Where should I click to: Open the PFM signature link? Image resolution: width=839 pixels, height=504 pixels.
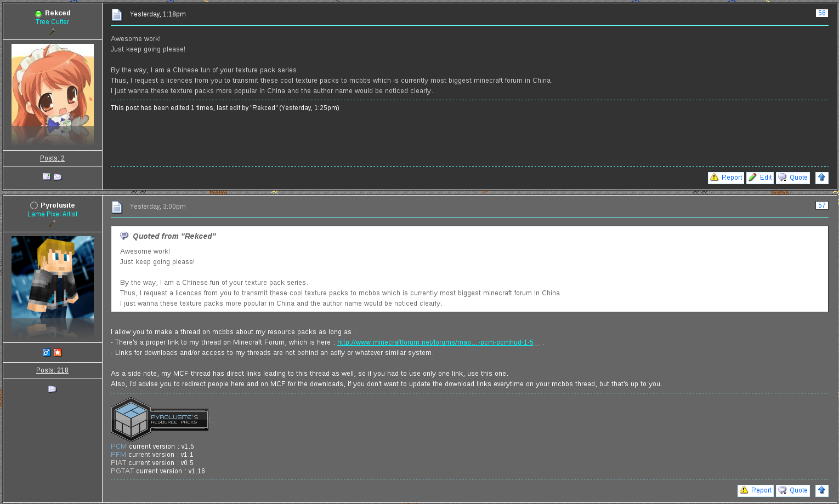[118, 455]
